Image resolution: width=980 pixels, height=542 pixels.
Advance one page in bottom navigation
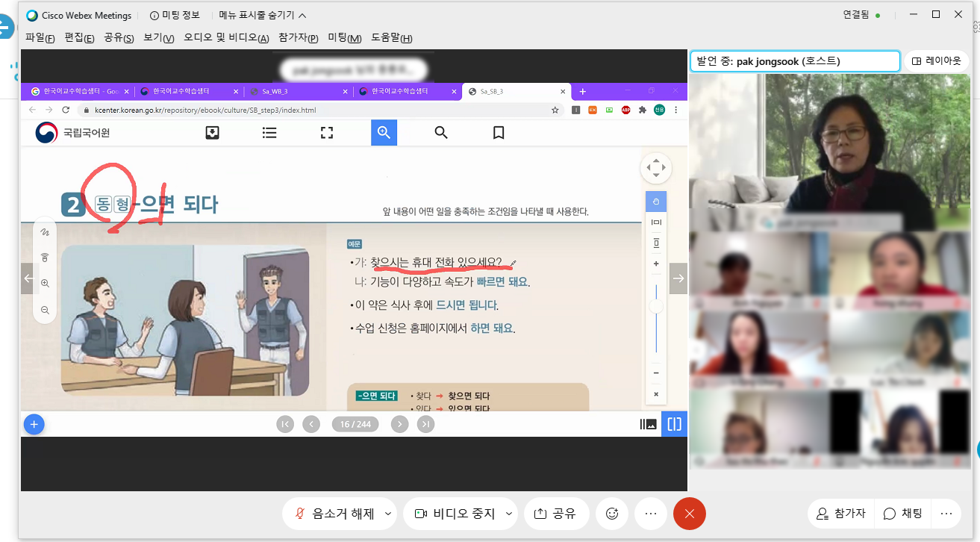coord(400,424)
